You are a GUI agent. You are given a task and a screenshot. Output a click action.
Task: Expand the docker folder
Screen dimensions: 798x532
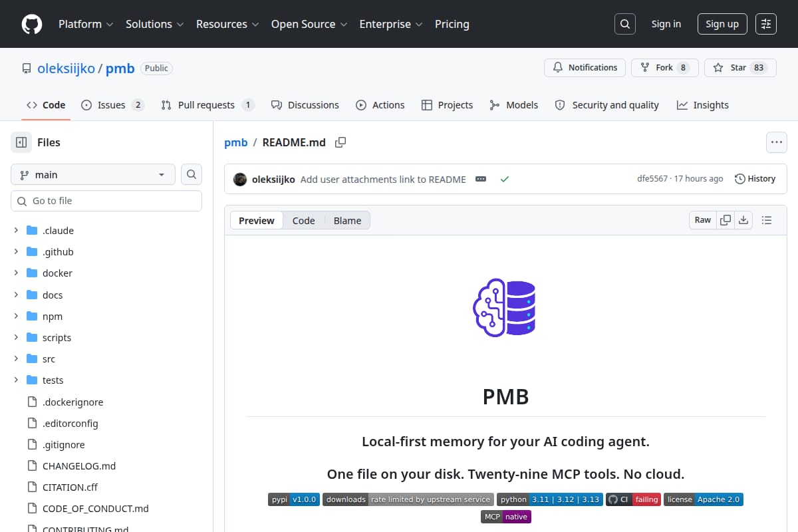16,273
